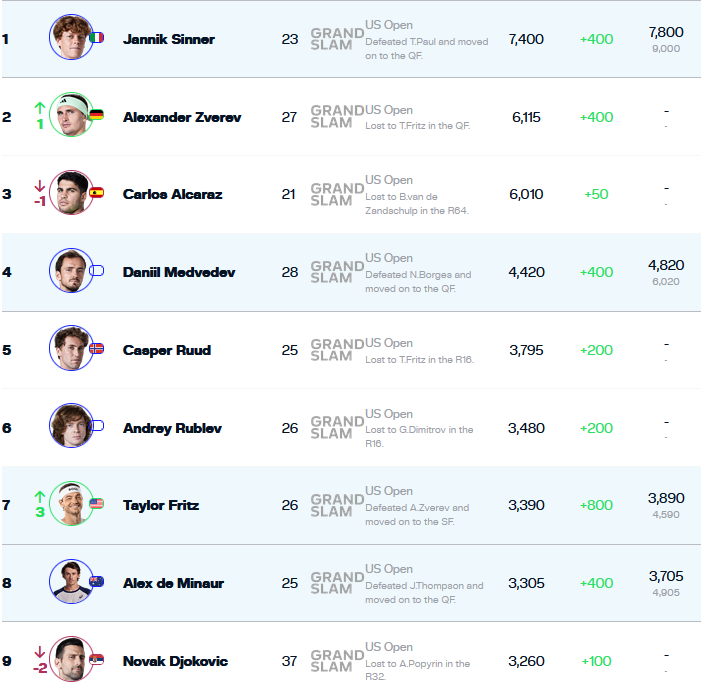Screen dimensions: 707x695
Task: Click Grand Slam label in Sinner's row
Action: [336, 39]
